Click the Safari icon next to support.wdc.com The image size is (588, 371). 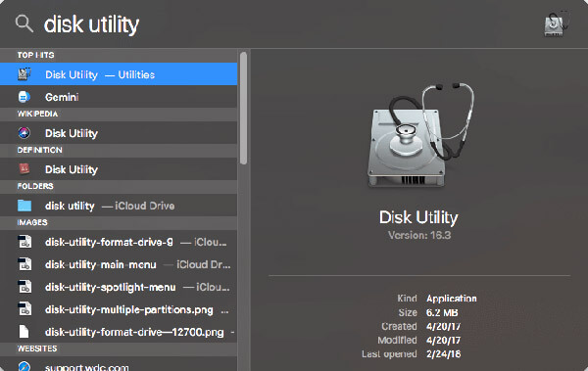tap(24, 366)
